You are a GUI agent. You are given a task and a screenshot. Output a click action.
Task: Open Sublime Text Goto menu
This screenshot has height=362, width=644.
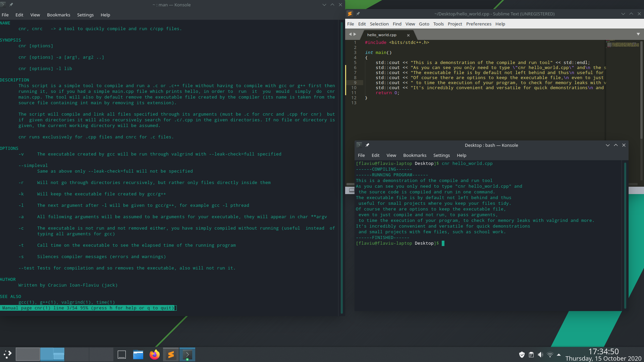click(424, 24)
